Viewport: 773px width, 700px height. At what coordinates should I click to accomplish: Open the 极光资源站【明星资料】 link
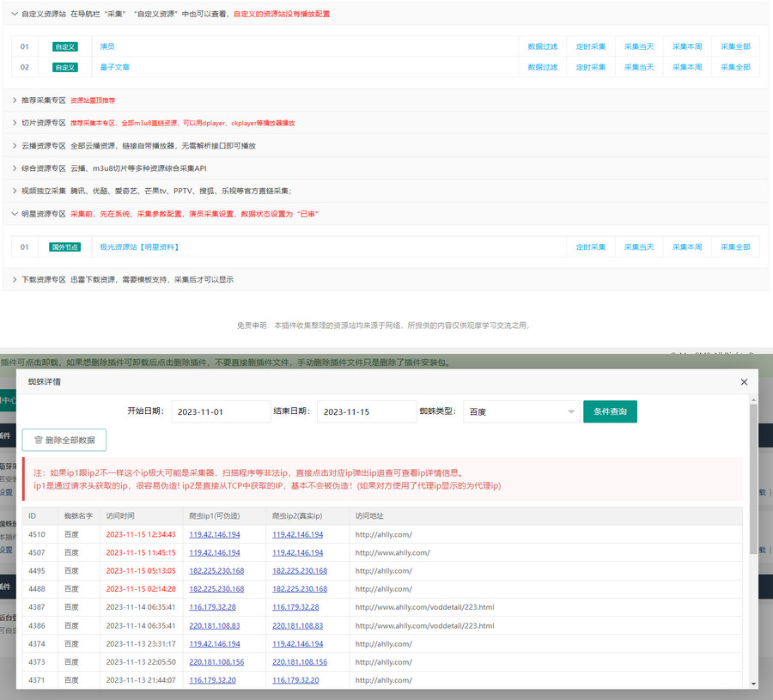(139, 247)
